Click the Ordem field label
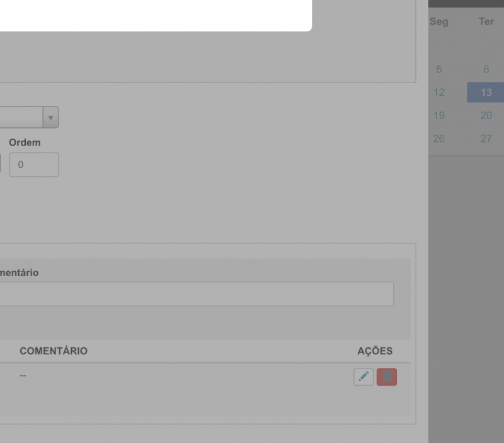 25,142
